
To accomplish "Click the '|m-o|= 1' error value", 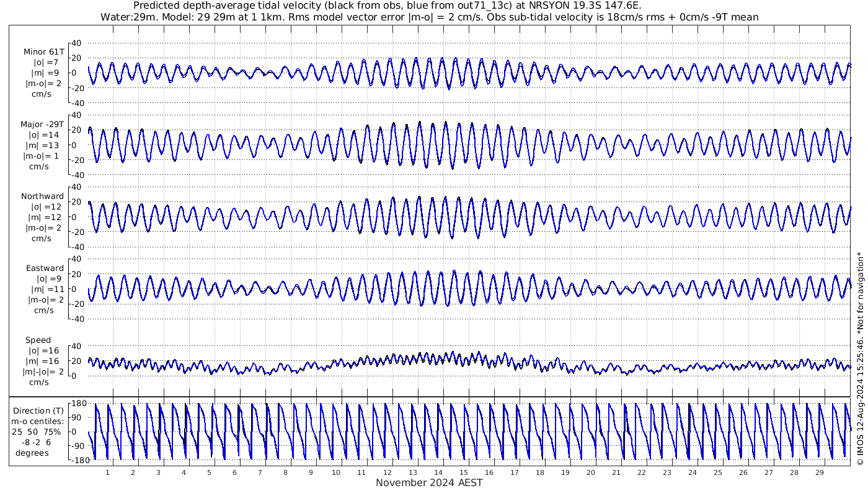I will (42, 156).
